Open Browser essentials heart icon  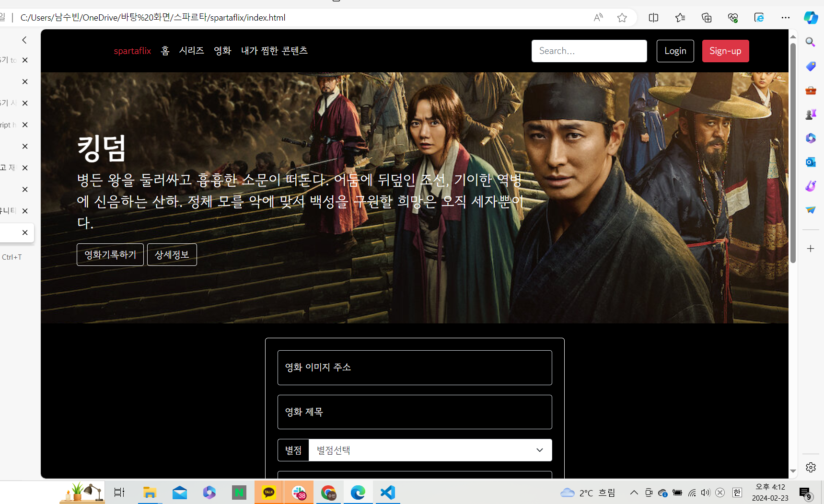(733, 18)
